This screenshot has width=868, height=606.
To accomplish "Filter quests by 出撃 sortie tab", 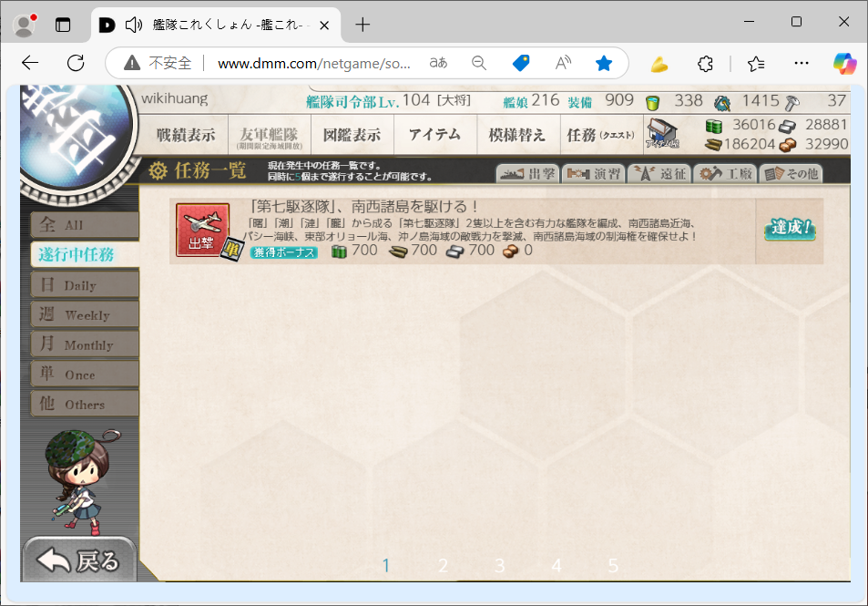I will click(x=527, y=174).
